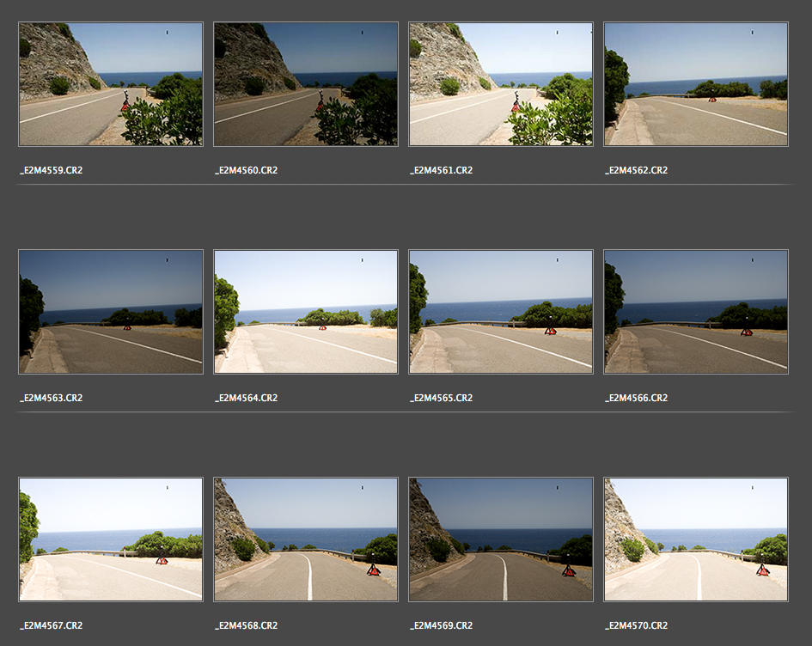812x646 pixels.
Task: Select the bright _E2M4564.CR2 thumbnail
Action: point(305,312)
